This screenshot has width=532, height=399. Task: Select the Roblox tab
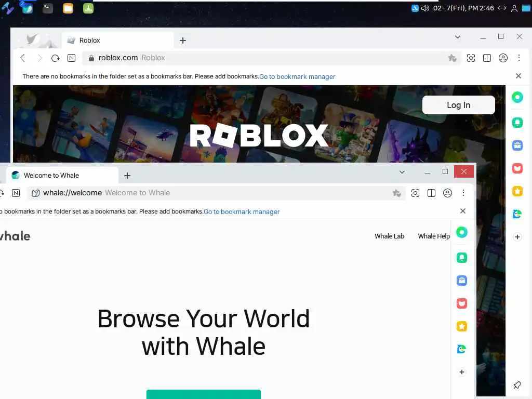[117, 41]
